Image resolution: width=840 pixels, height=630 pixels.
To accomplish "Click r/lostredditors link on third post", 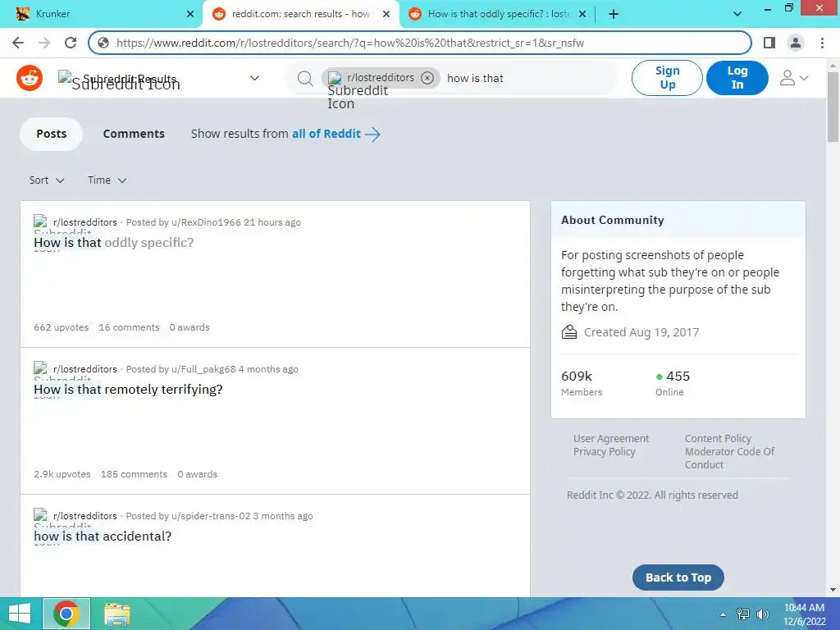I will point(84,516).
